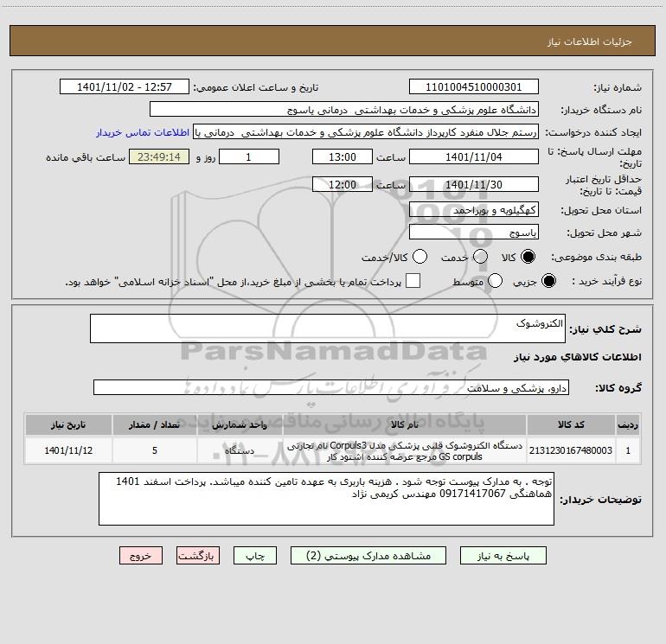666x644 pixels.
Task: Choose the متوسط purchase type radio
Action: 495,281
